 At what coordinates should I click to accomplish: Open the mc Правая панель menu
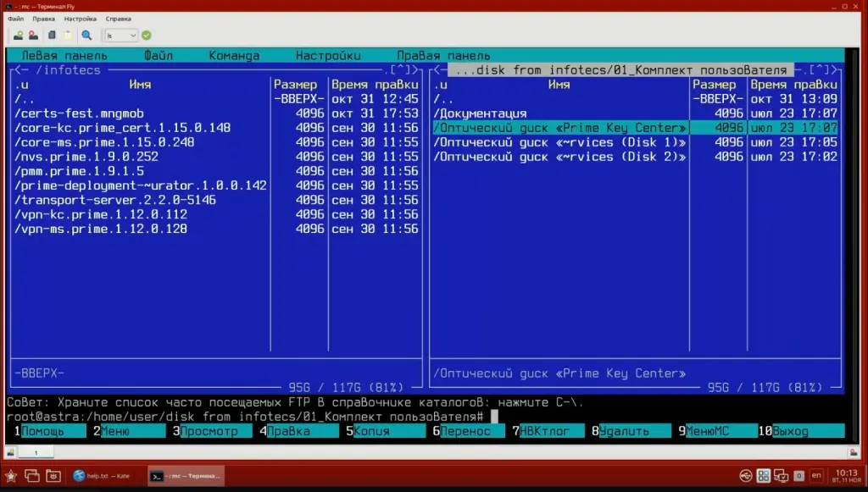click(442, 56)
